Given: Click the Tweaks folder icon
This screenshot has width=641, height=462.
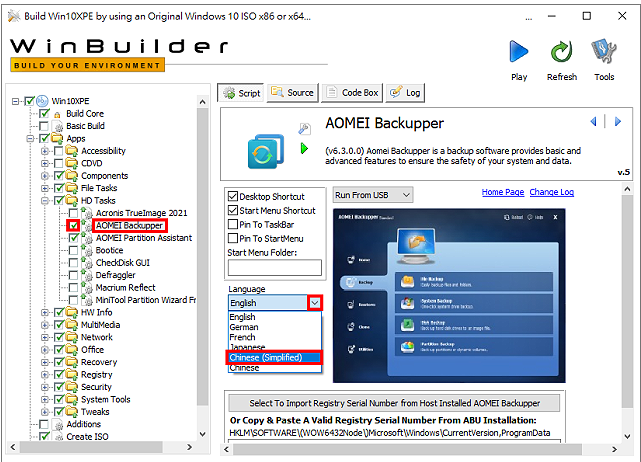Looking at the screenshot, I should 72,412.
